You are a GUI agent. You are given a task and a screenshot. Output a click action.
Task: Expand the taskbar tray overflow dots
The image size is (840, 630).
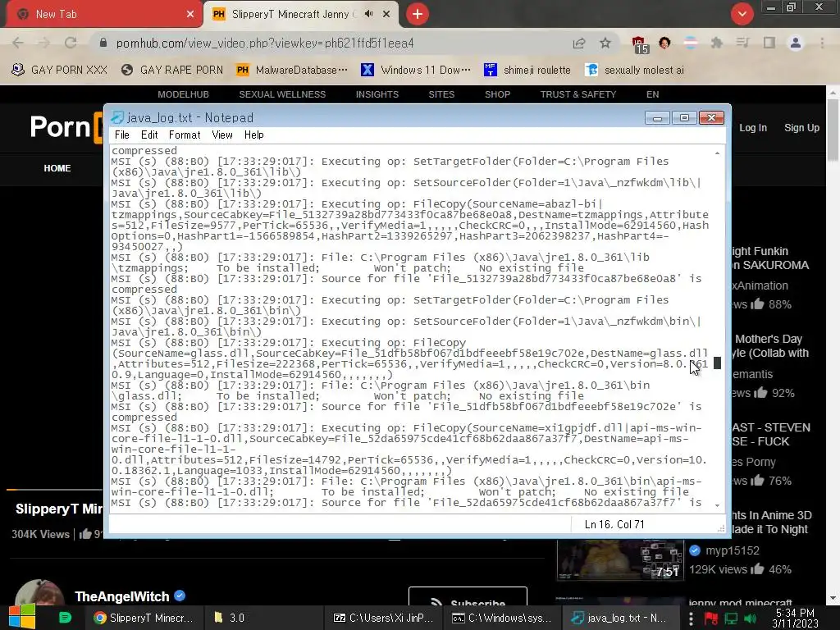(691, 619)
